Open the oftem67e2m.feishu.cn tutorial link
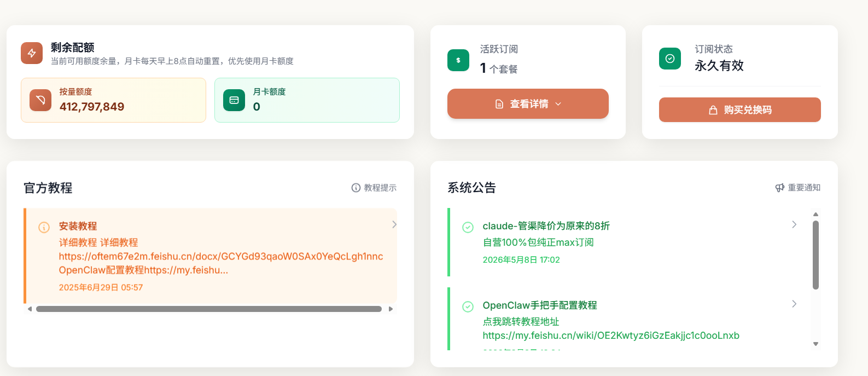Image resolution: width=868 pixels, height=376 pixels. tap(221, 256)
